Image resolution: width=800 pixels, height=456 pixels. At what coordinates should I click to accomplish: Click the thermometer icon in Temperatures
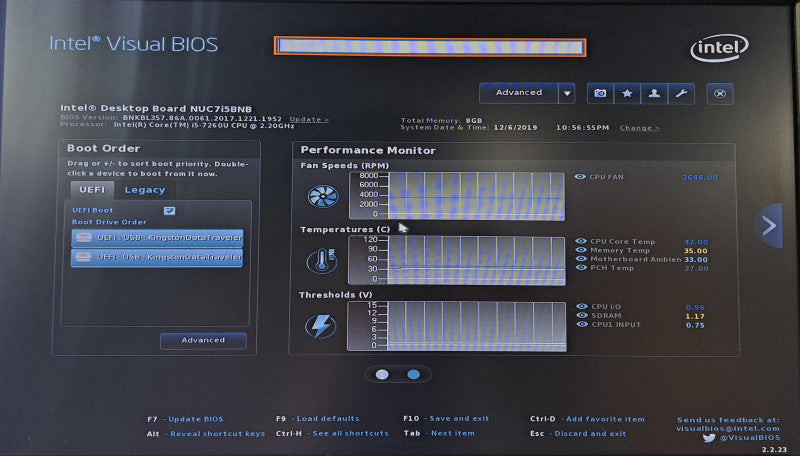point(321,261)
